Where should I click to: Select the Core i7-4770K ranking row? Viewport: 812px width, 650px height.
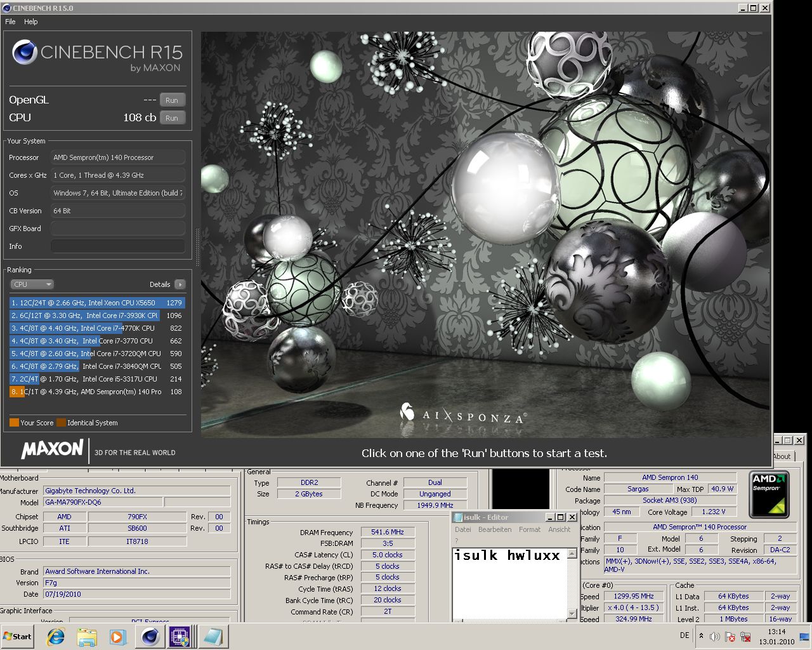coord(97,328)
